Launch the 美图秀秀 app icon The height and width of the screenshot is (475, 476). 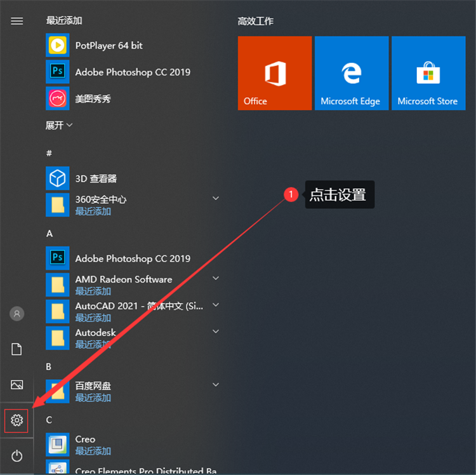pos(57,98)
